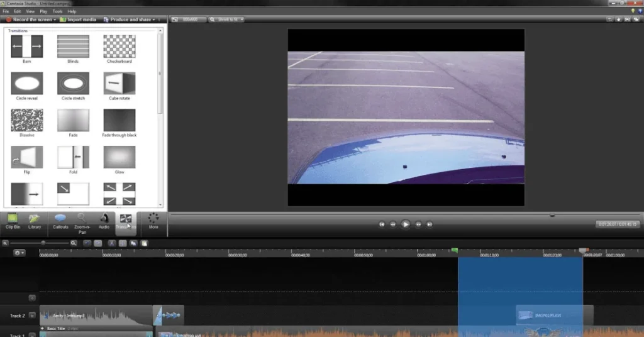Viewport: 644px width, 337px height.
Task: Click the timeline Undo button
Action: (x=87, y=243)
